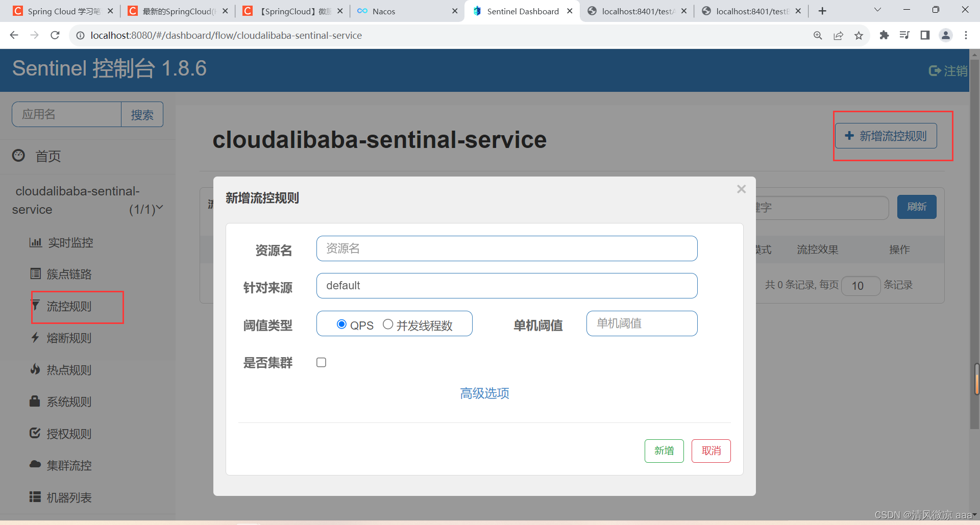Click Sentinel 控制台 1.8.6 header title
Image resolution: width=980 pixels, height=525 pixels.
tap(109, 68)
